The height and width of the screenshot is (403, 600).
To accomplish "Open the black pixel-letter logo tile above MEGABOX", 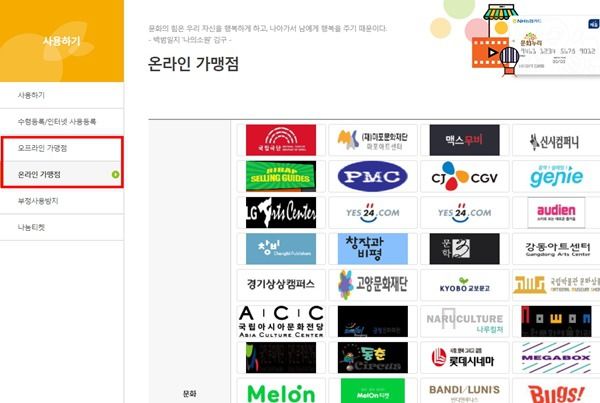I will (x=556, y=321).
